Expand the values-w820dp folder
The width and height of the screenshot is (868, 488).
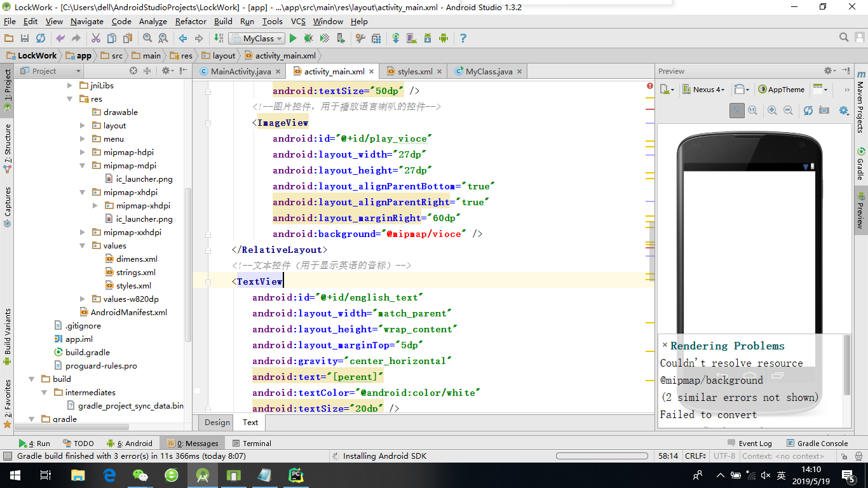pos(83,299)
